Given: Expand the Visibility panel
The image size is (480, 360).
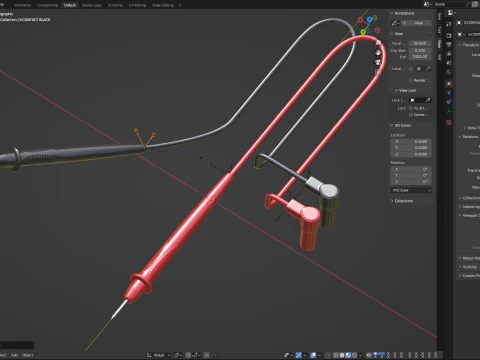Looking at the screenshot, I should (468, 267).
